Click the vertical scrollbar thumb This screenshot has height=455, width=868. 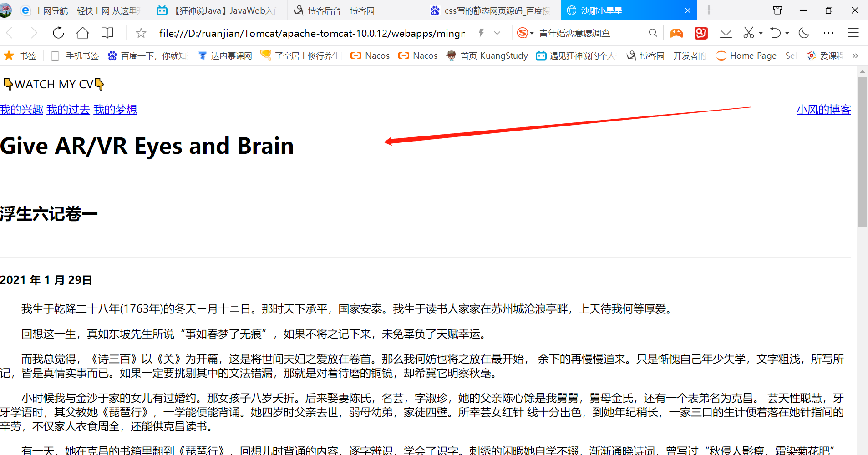click(862, 152)
